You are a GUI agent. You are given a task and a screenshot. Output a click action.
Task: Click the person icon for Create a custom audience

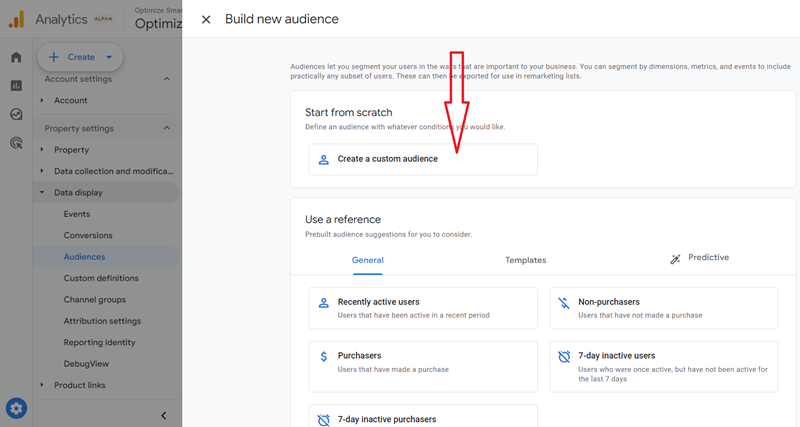tap(323, 160)
